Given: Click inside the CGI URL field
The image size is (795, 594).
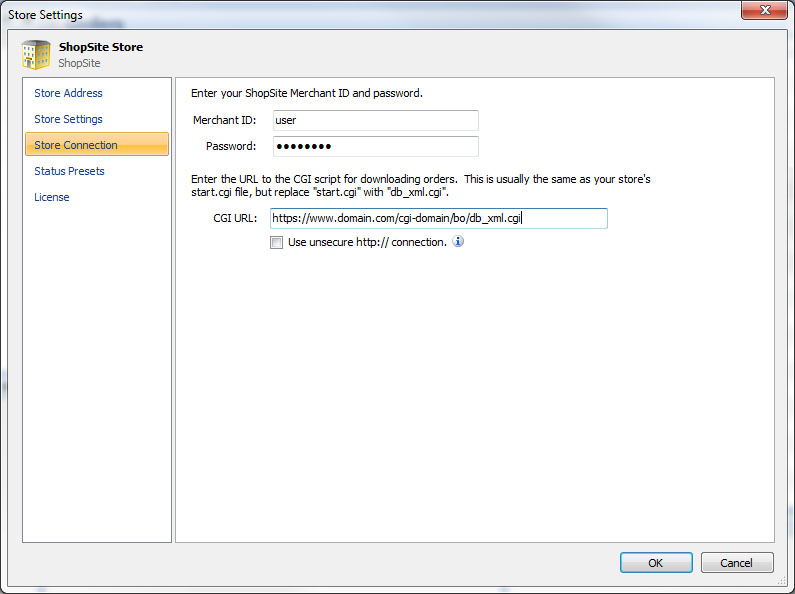Looking at the screenshot, I should [x=439, y=218].
